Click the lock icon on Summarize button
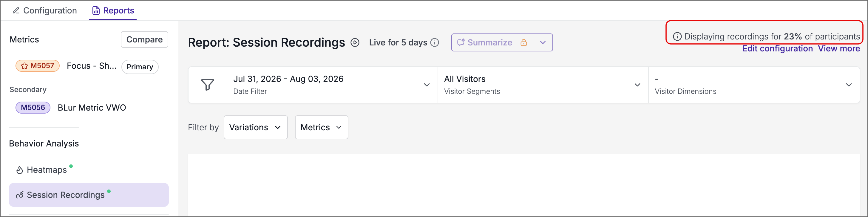 point(523,42)
